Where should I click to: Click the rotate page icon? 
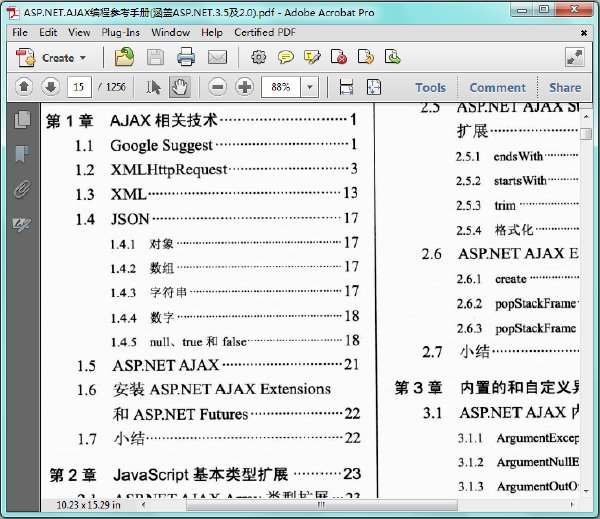(x=365, y=57)
